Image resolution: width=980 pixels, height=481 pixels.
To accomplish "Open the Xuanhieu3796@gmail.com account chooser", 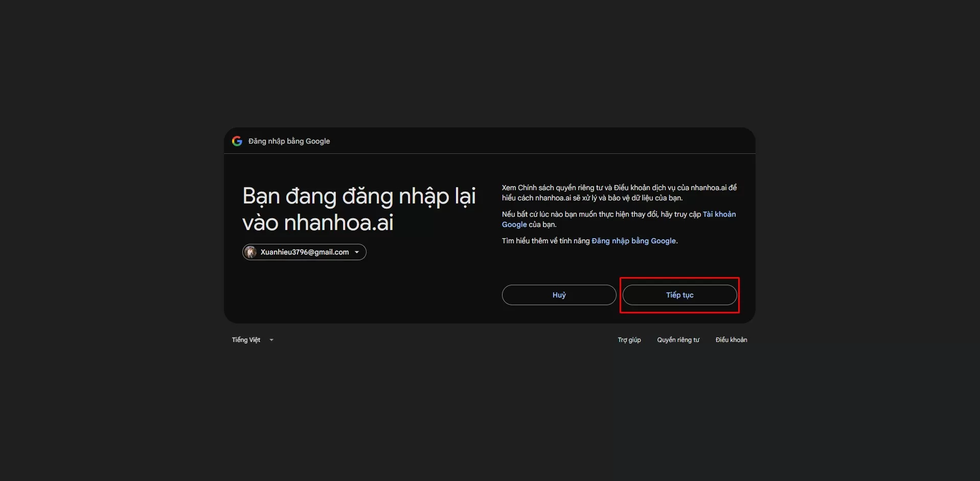I will click(304, 252).
